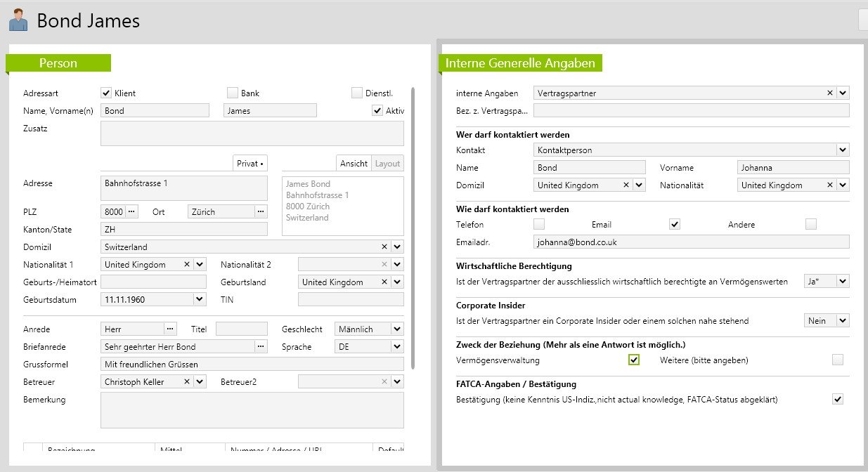The height and width of the screenshot is (472, 868).
Task: Open the PLZ lookup ellipsis button
Action: coord(132,211)
